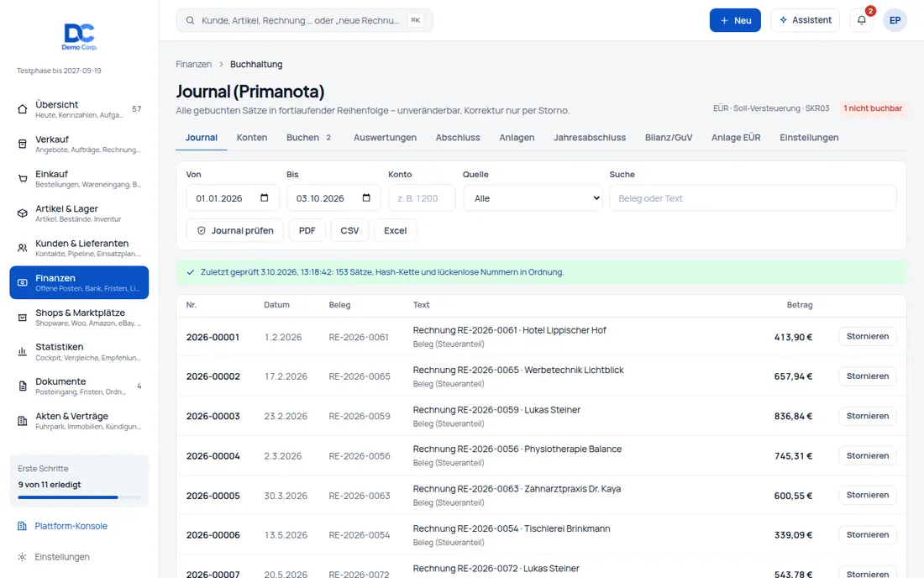Export the journal as CSV
The image size is (924, 578).
point(349,230)
